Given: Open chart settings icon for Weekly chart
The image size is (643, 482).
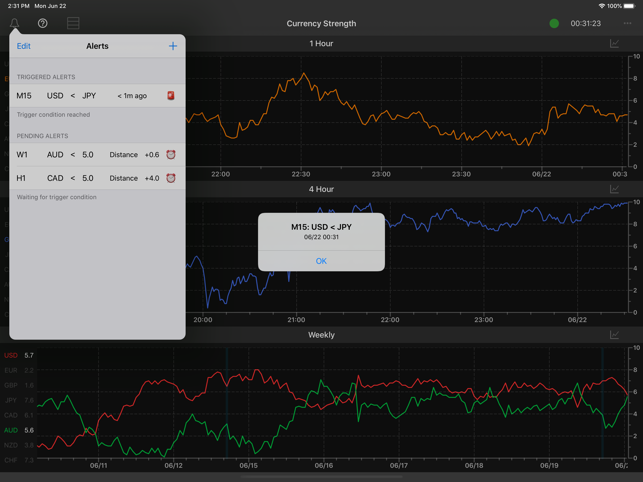Looking at the screenshot, I should coord(615,335).
